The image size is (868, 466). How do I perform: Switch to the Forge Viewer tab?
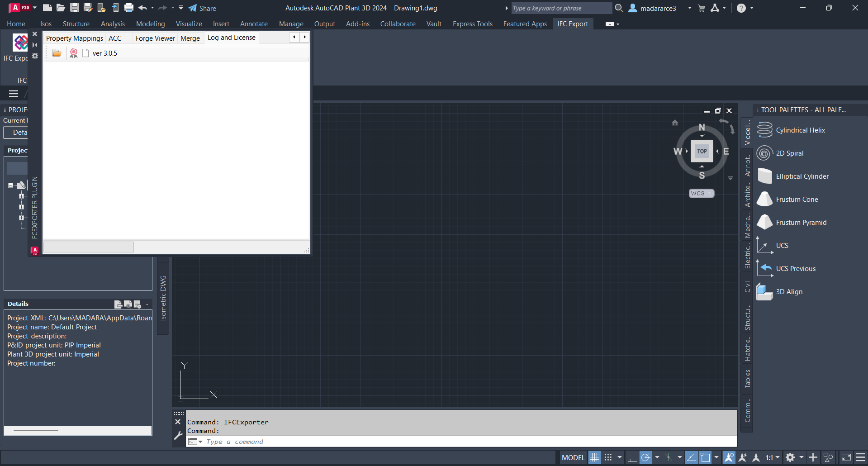tap(155, 38)
